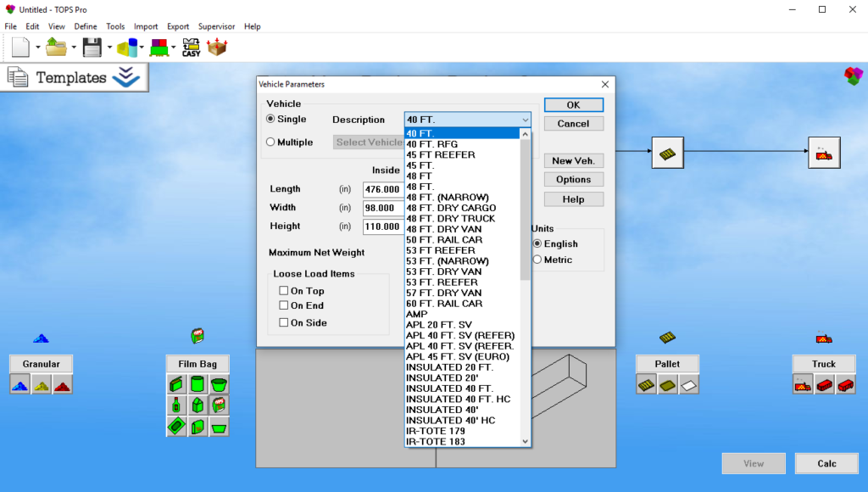The height and width of the screenshot is (492, 868).
Task: Select the Metric units radio button
Action: point(537,260)
